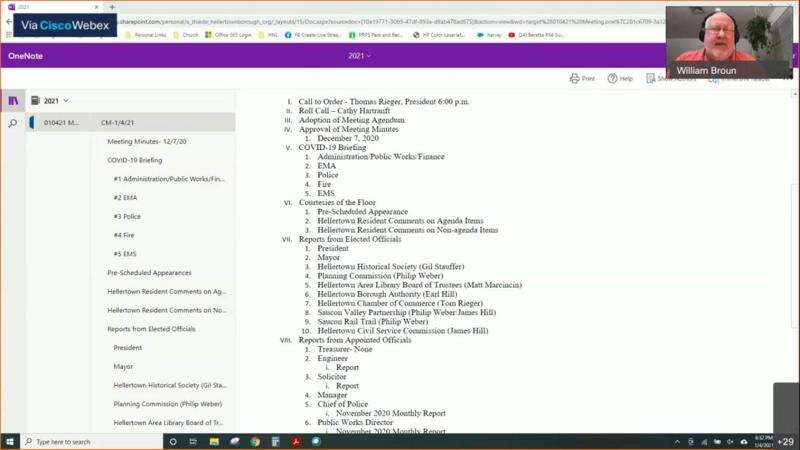The image size is (800, 450).
Task: Open the COVID-19 Briefing page
Action: pyautogui.click(x=135, y=160)
